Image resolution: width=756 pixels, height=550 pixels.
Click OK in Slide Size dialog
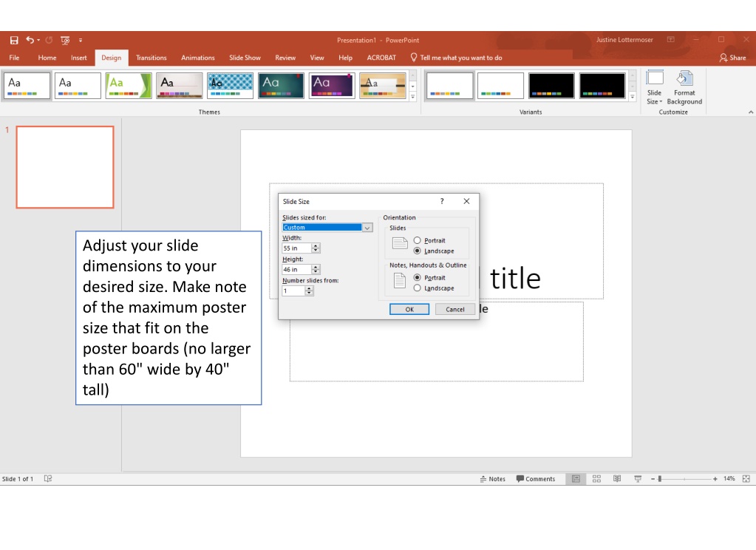pos(409,309)
